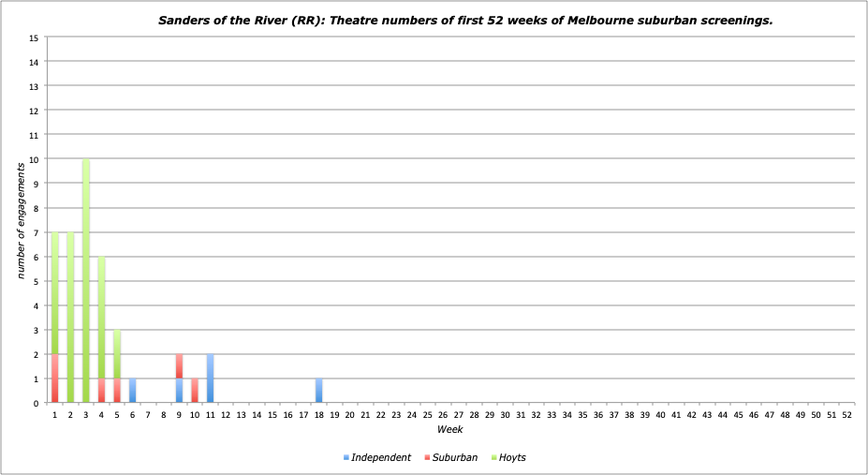Select the green Hoyts segment at week 5
The width and height of the screenshot is (868, 475).
[117, 354]
